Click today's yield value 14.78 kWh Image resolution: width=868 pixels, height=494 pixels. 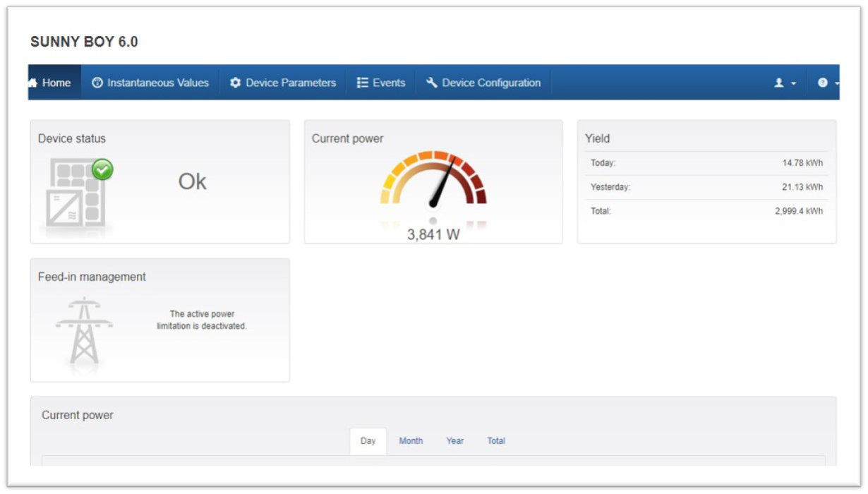802,163
